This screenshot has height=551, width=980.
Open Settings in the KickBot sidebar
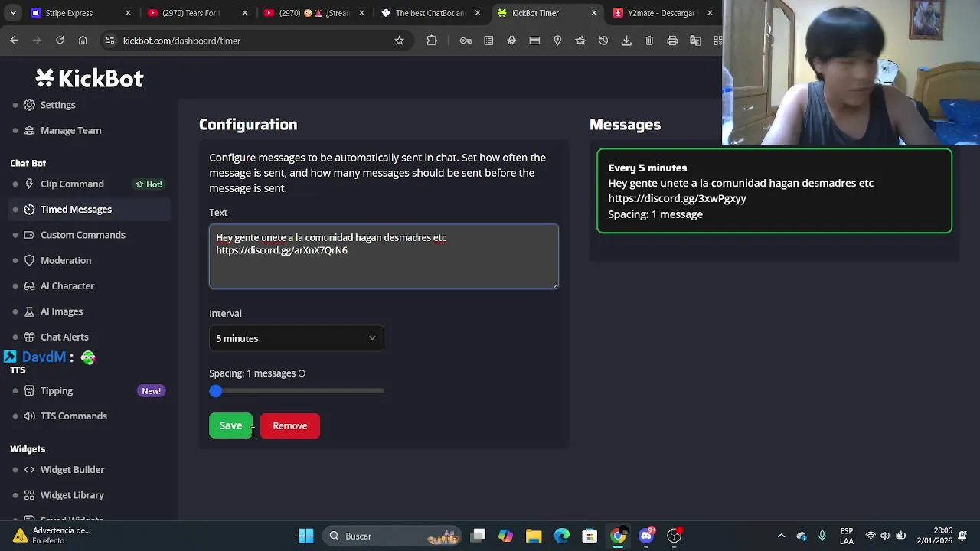pos(57,105)
